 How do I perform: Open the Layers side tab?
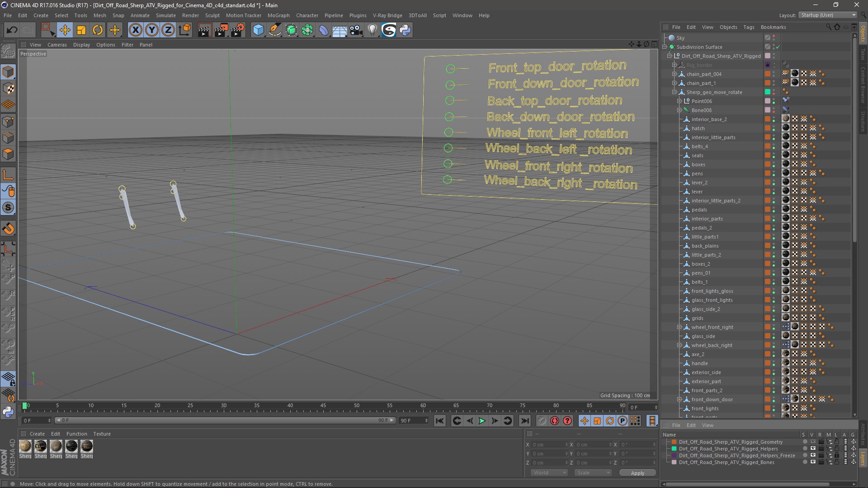point(863,458)
